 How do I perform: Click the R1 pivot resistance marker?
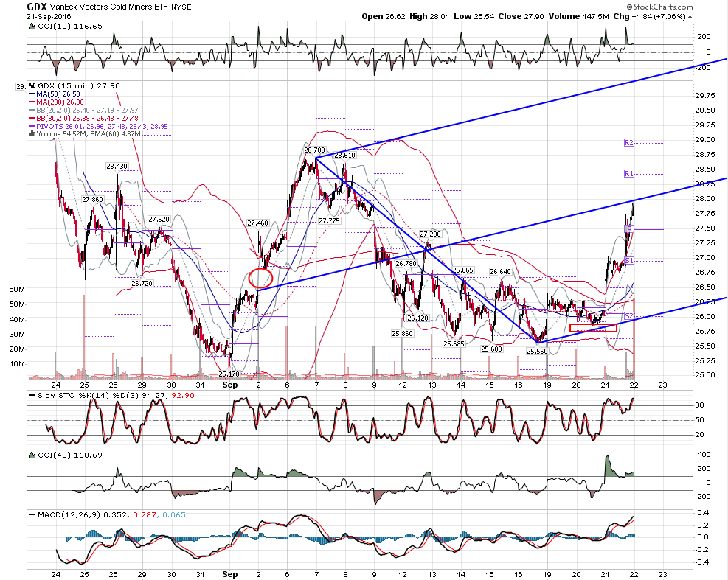(x=629, y=173)
